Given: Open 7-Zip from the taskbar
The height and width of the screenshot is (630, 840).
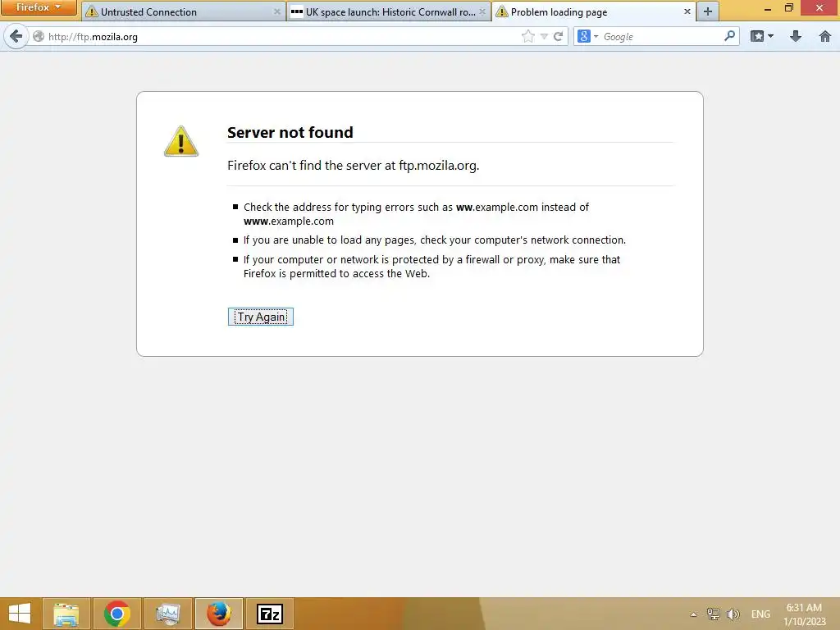Looking at the screenshot, I should click(270, 614).
